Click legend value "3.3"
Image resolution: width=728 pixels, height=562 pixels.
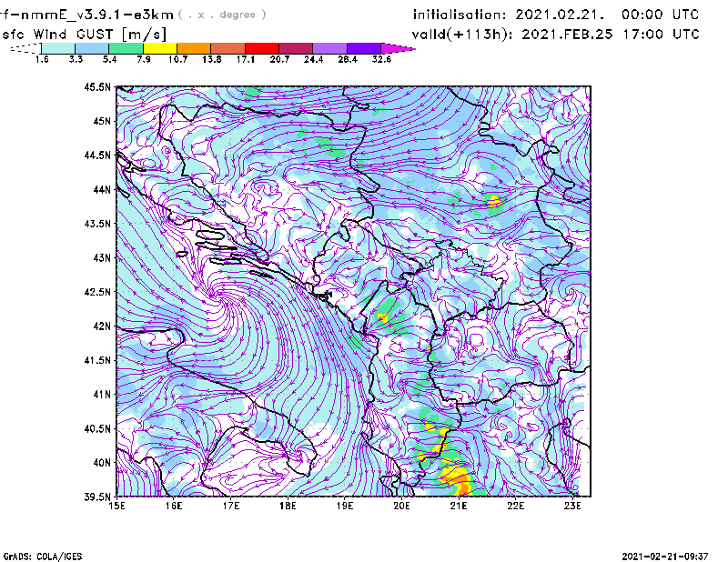[x=76, y=59]
